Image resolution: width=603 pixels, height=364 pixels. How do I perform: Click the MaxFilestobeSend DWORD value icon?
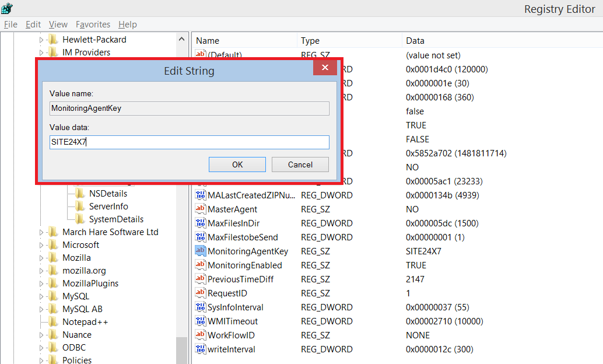(201, 237)
